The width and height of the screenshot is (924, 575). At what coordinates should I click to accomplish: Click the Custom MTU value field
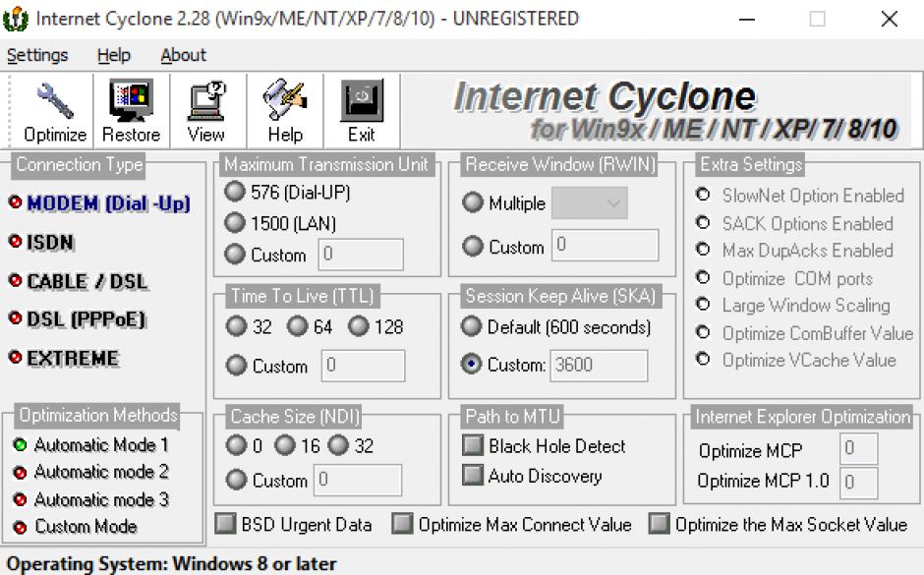pyautogui.click(x=361, y=254)
